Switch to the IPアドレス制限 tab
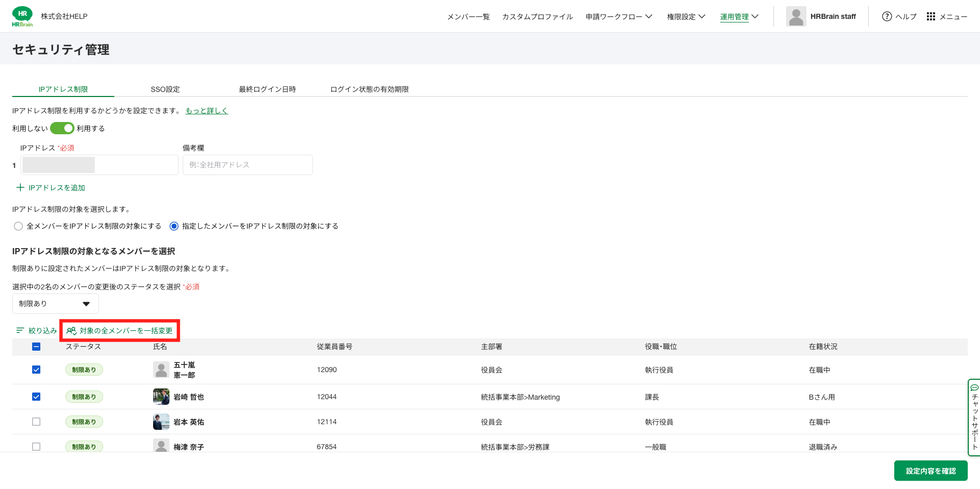Screen dimensions: 980x489 pos(63,89)
